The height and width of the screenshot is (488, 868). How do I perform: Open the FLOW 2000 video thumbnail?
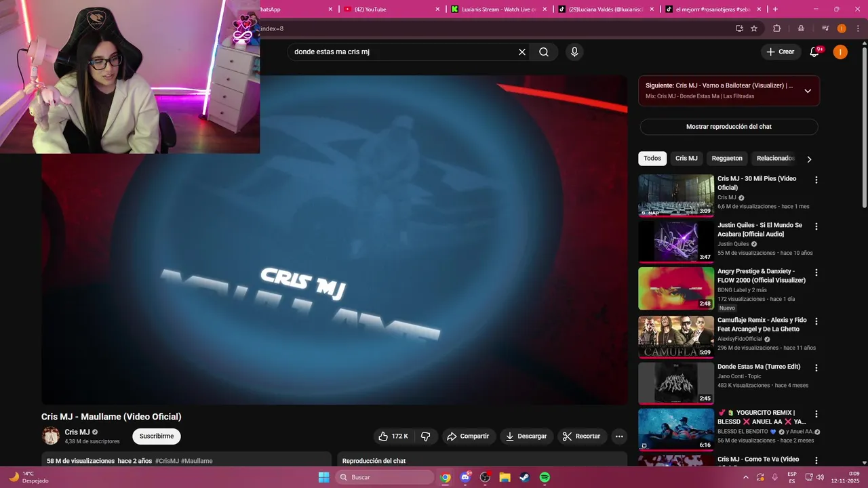pyautogui.click(x=676, y=288)
